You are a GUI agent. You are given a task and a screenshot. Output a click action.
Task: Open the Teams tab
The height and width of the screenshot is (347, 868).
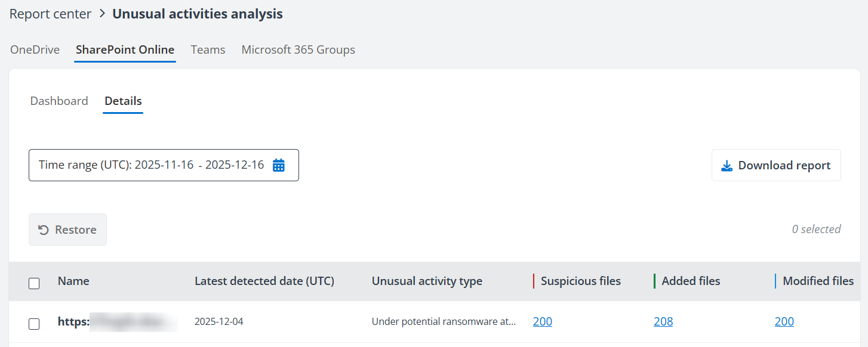(x=208, y=50)
